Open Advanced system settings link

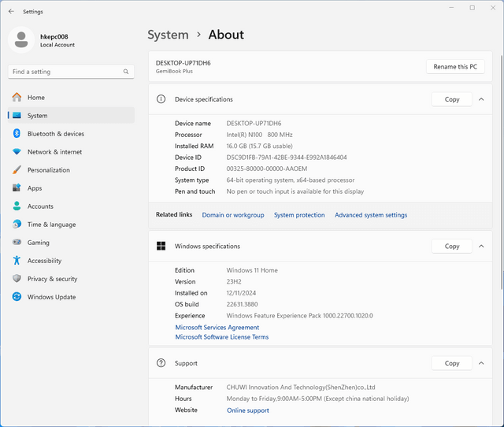pos(371,215)
